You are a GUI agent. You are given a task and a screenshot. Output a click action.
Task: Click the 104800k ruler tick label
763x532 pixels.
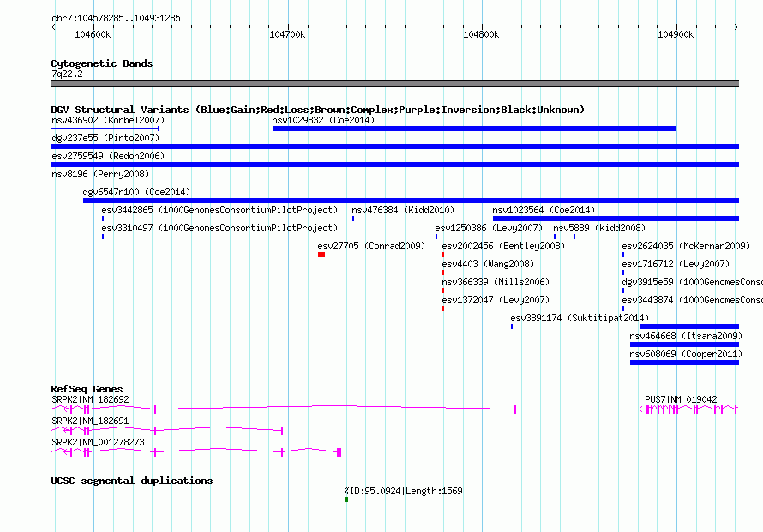[x=481, y=34]
